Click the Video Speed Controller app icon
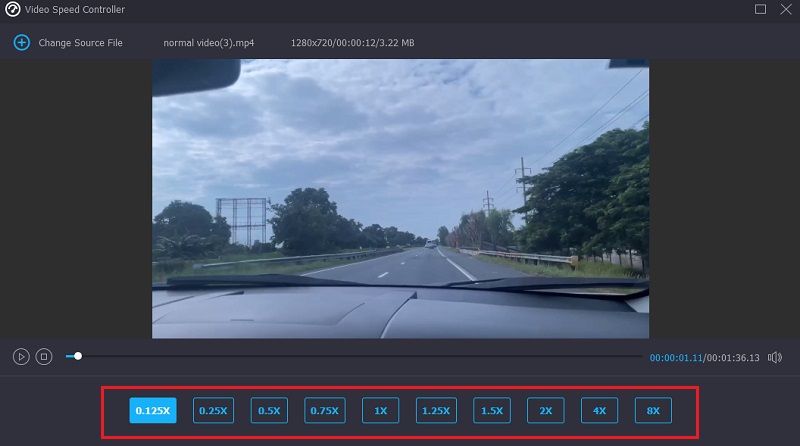800x446 pixels. [13, 10]
